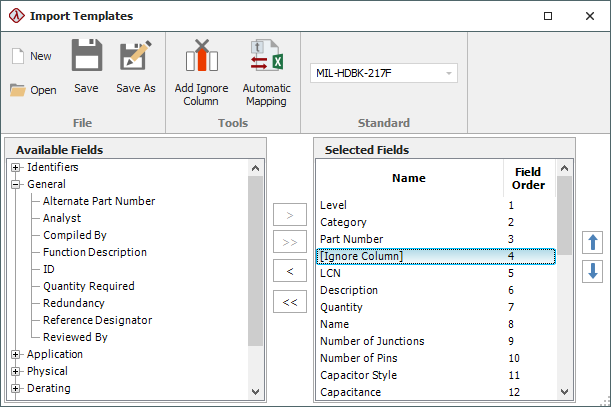Expand the Identifiers tree node
Image resolution: width=611 pixels, height=407 pixels.
click(x=16, y=167)
